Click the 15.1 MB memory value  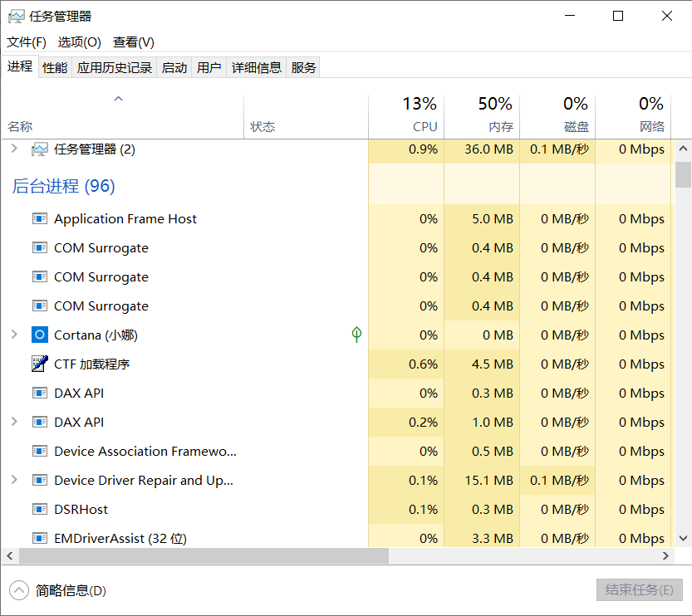click(488, 480)
